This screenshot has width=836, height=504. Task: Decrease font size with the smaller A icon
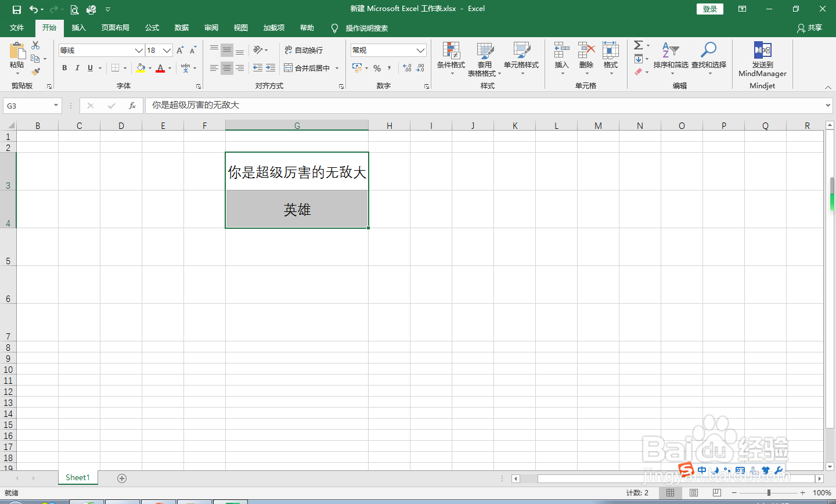(193, 51)
